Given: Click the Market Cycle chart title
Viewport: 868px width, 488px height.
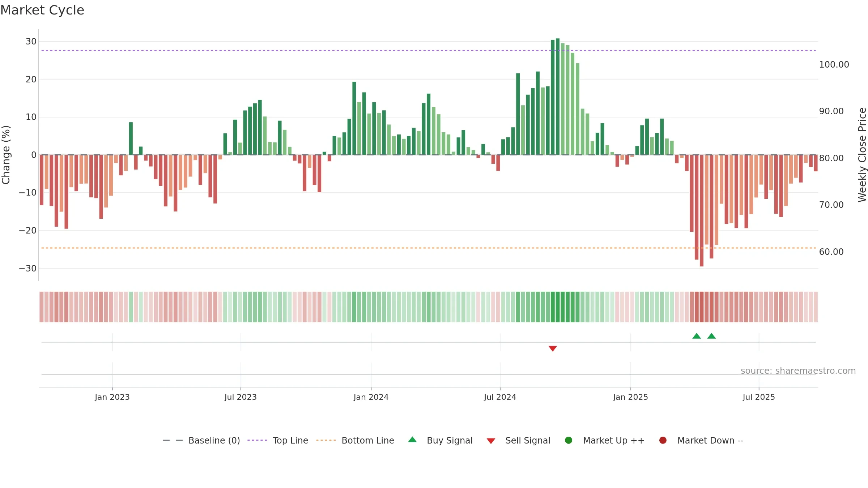Looking at the screenshot, I should [42, 10].
